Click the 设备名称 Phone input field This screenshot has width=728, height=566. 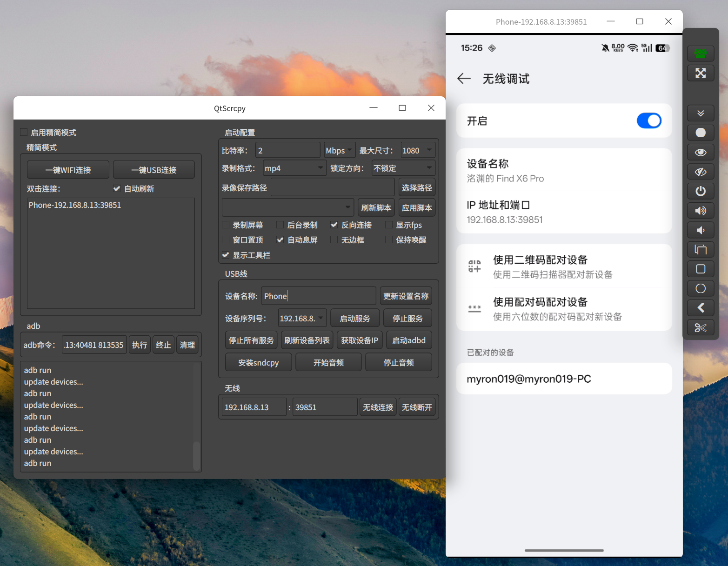pyautogui.click(x=319, y=296)
